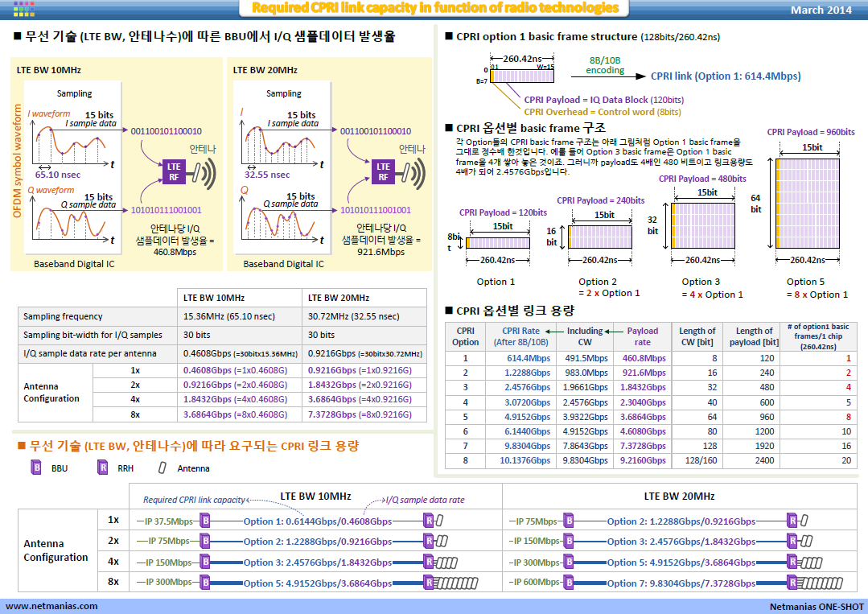Image resolution: width=868 pixels, height=614 pixels.
Task: Click 'Option 7: 9.8304Gbps/7.3728Gbps' link label
Action: pyautogui.click(x=681, y=583)
